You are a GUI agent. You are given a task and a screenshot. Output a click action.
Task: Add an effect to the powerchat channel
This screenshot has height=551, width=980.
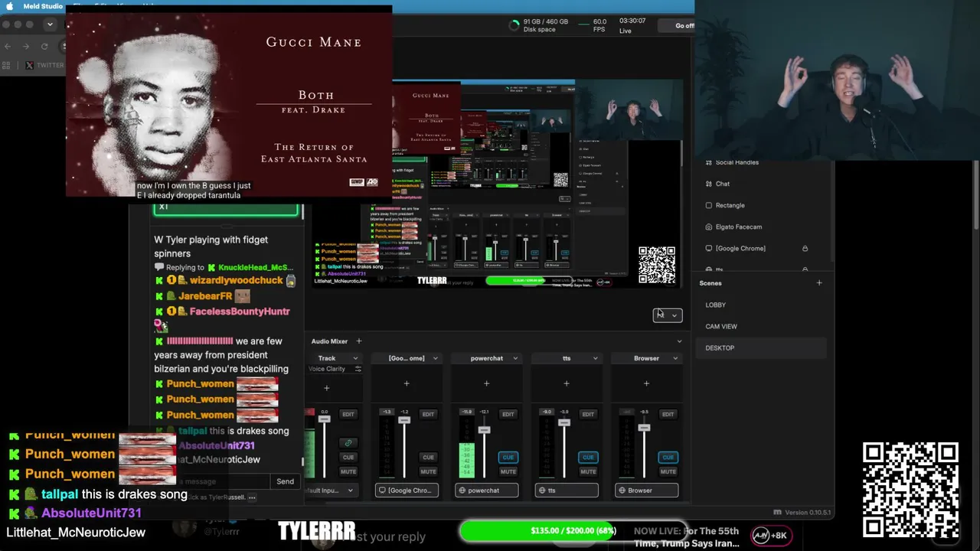pos(486,383)
